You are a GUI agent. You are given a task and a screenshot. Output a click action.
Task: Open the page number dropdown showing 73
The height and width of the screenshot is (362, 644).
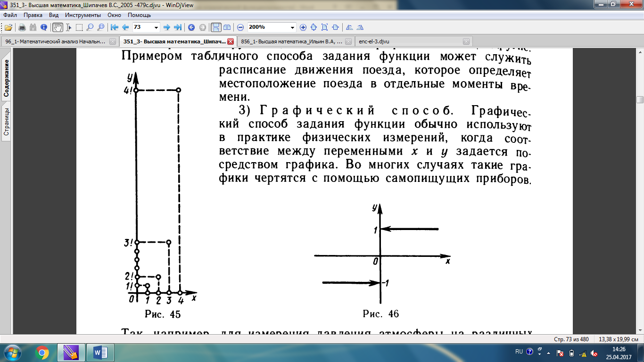(157, 27)
